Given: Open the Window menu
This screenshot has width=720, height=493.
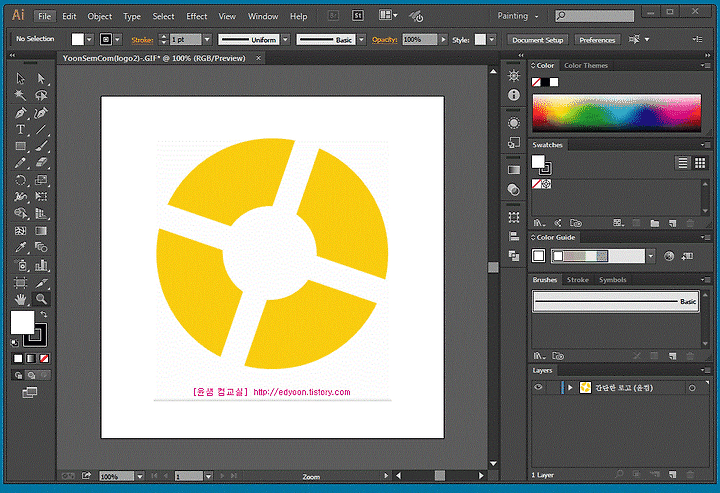Looking at the screenshot, I should 263,16.
